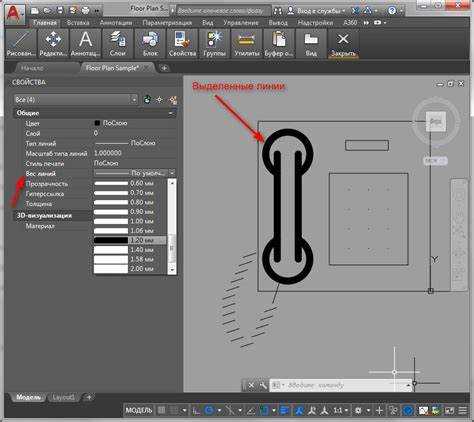This screenshot has height=422, width=474.
Task: Click the Help question mark icon
Action: click(x=392, y=11)
